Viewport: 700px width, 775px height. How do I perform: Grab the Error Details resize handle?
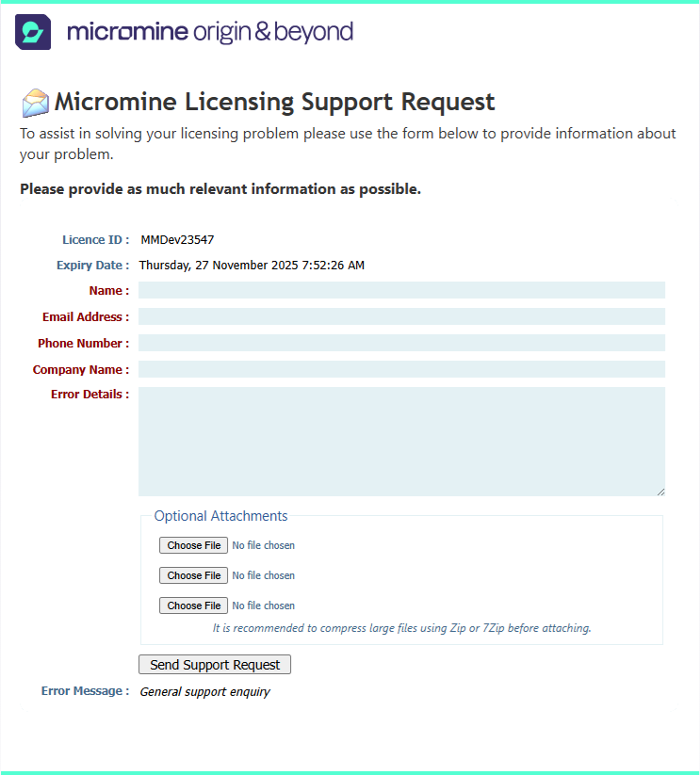[x=661, y=492]
